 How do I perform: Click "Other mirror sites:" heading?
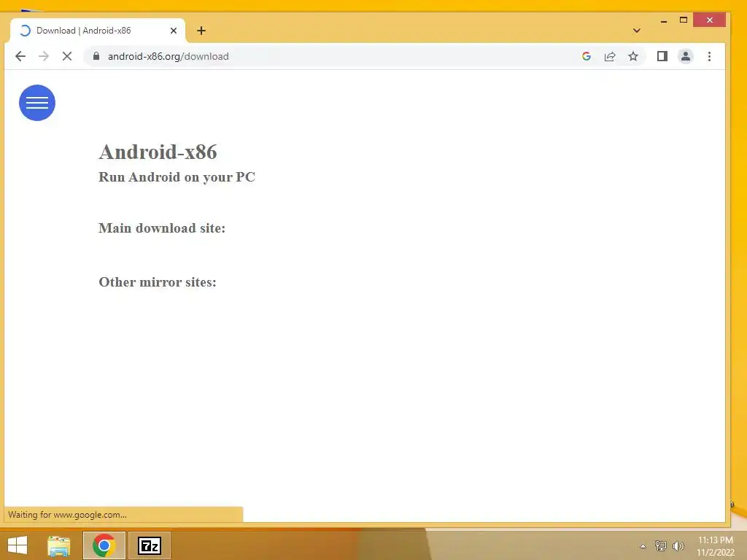[x=158, y=282]
